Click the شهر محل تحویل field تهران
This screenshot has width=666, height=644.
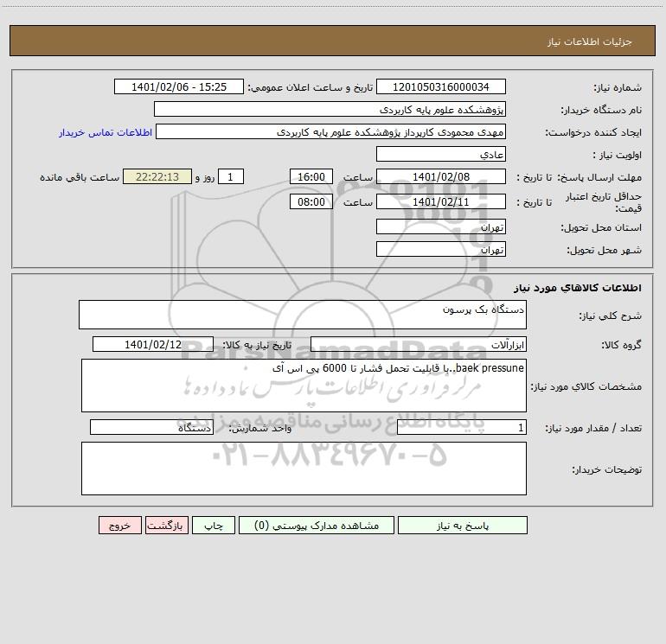(x=441, y=249)
